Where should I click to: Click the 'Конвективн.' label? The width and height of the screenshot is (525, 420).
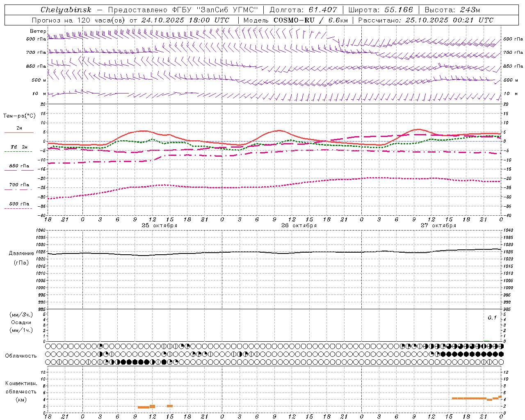click(21, 383)
